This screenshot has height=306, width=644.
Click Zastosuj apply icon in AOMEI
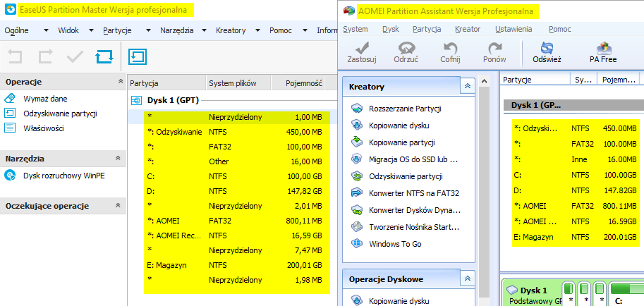(x=361, y=49)
